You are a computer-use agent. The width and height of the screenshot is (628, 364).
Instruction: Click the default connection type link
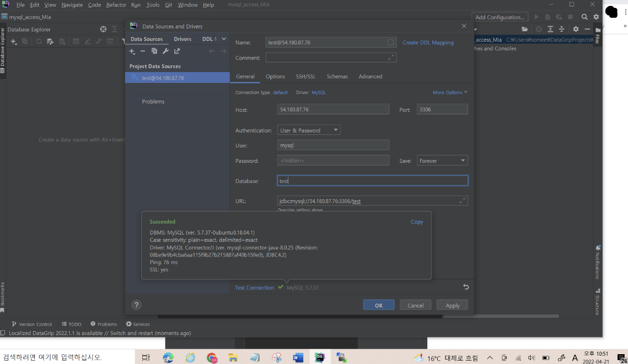[x=280, y=92]
